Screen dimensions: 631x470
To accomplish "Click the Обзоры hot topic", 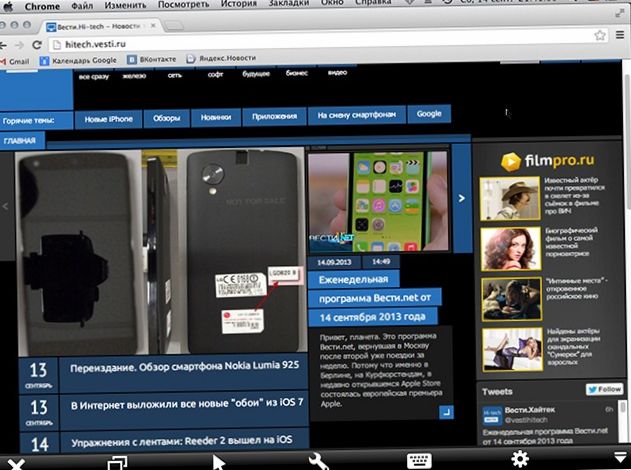I will click(167, 118).
